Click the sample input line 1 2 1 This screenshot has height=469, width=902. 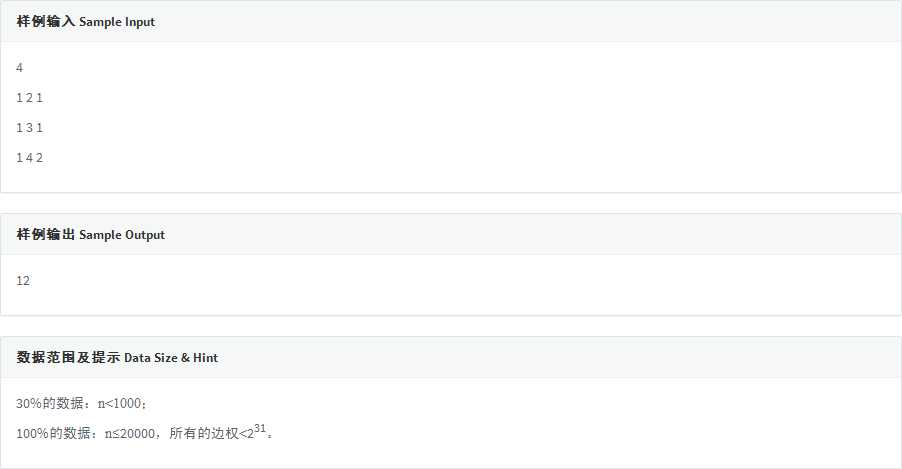click(x=29, y=98)
